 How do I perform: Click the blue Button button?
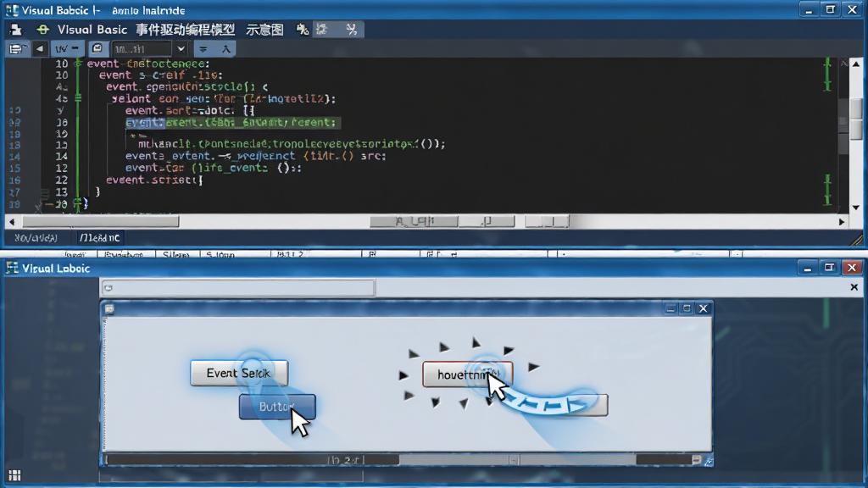(x=277, y=407)
